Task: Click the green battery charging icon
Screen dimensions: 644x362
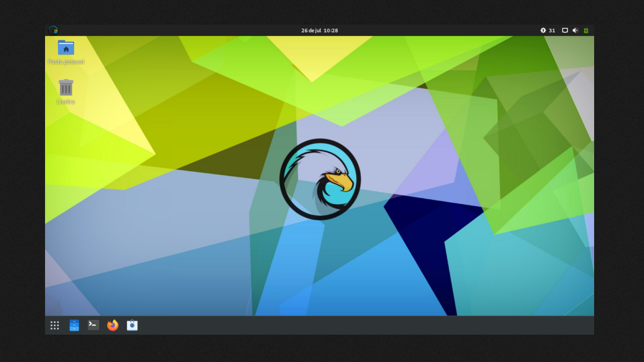Action: (586, 31)
